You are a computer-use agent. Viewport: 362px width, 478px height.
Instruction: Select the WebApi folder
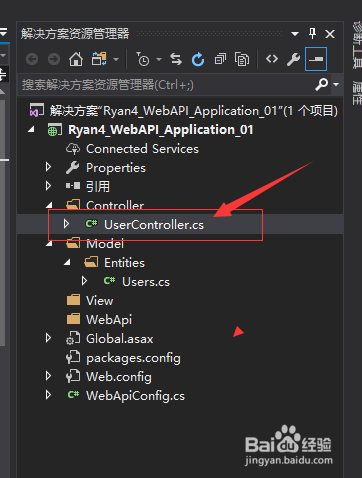click(109, 320)
